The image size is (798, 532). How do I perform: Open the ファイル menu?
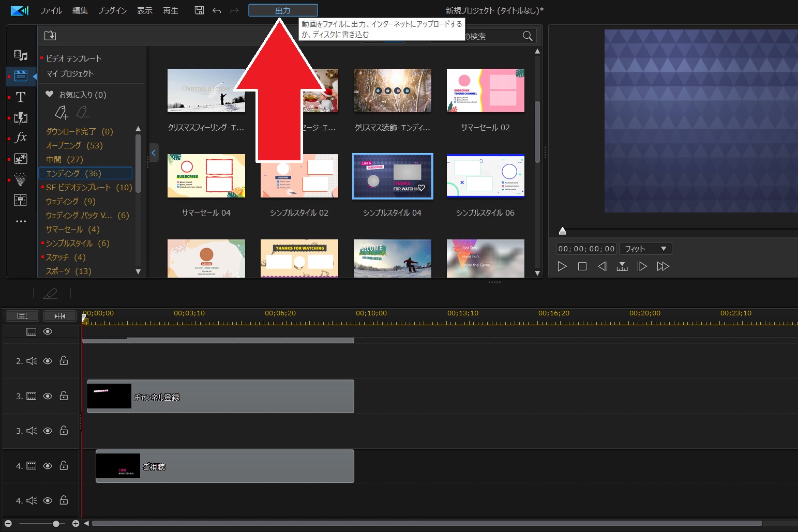point(51,10)
